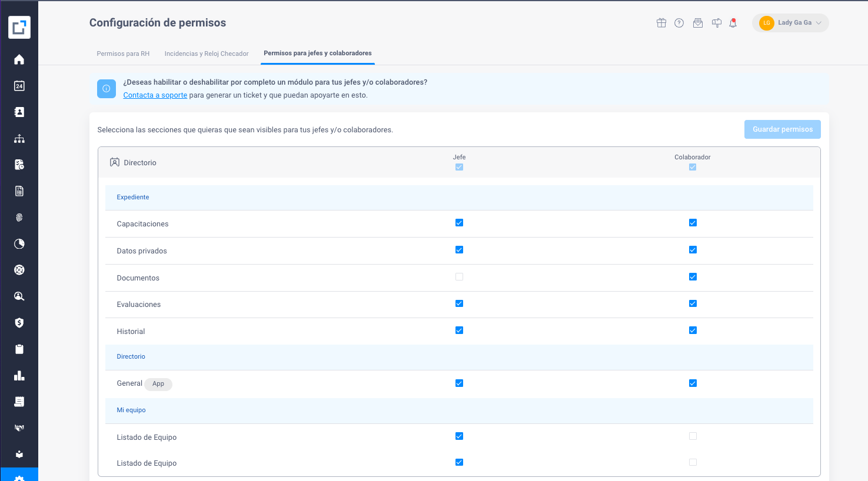Uncheck General directory checkbox for Colaborador
Viewport: 868px width, 481px height.
[x=693, y=383]
